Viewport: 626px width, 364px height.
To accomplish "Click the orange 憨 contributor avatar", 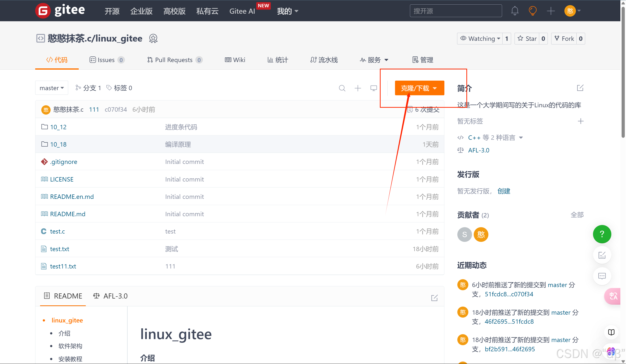I will point(481,234).
